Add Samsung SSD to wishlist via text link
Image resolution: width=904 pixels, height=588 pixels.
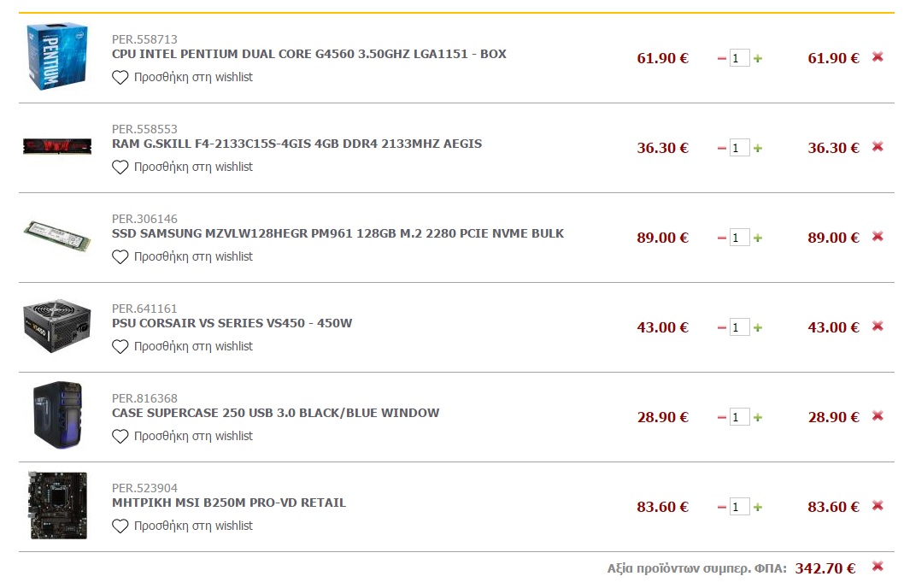click(193, 256)
